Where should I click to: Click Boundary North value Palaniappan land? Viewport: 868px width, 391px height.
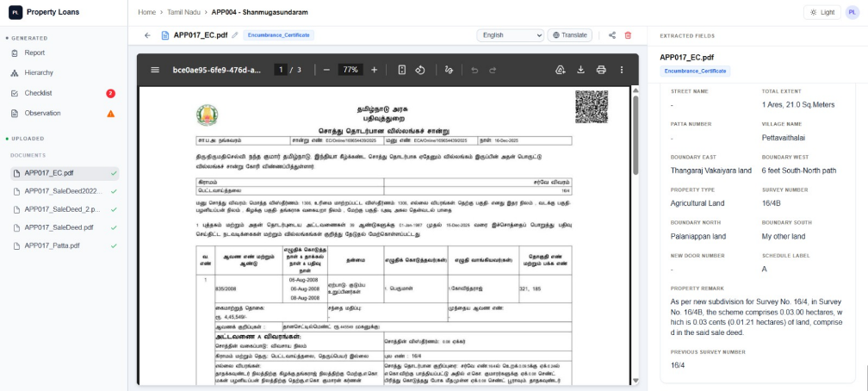pos(698,237)
